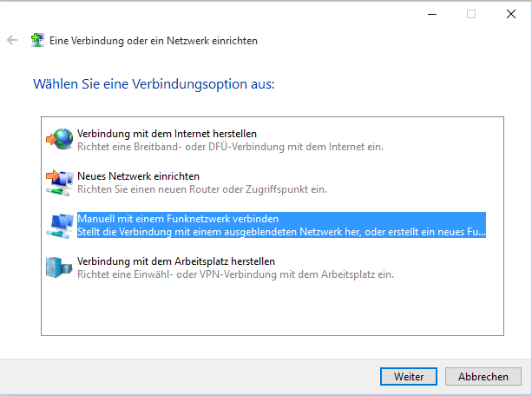The height and width of the screenshot is (396, 532).
Task: Click the highlighted ausgeblendeten Netzwerk description
Action: point(281,232)
